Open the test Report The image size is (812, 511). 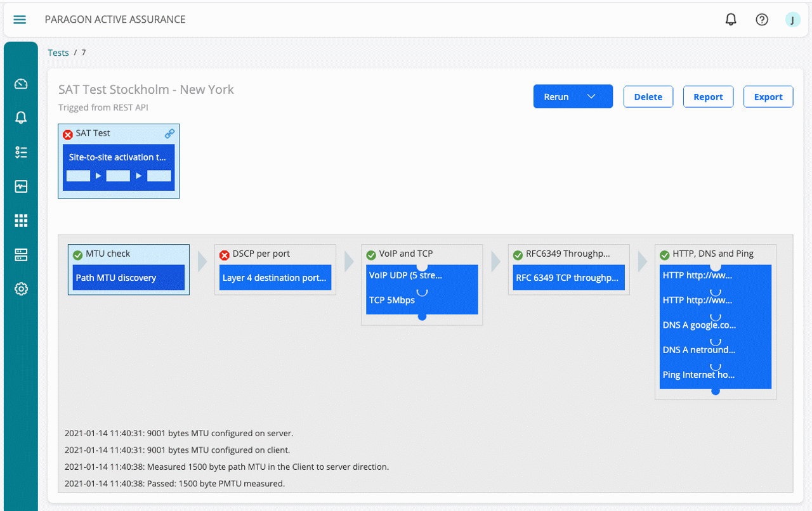[708, 96]
